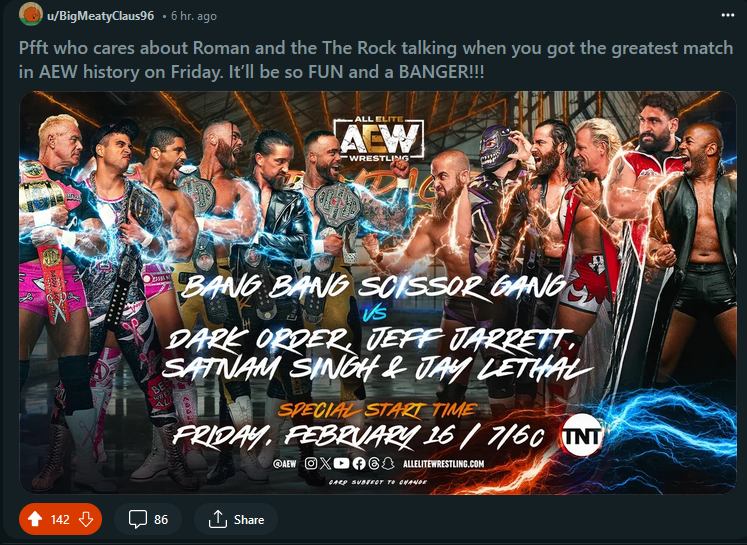Click the TNT logo on the poster

[581, 439]
